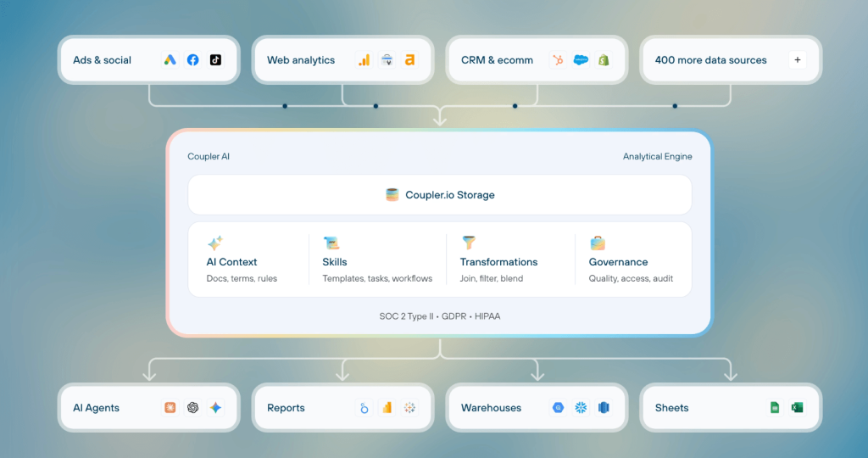Click the 'Transformations' heading
The image size is (868, 458).
498,262
